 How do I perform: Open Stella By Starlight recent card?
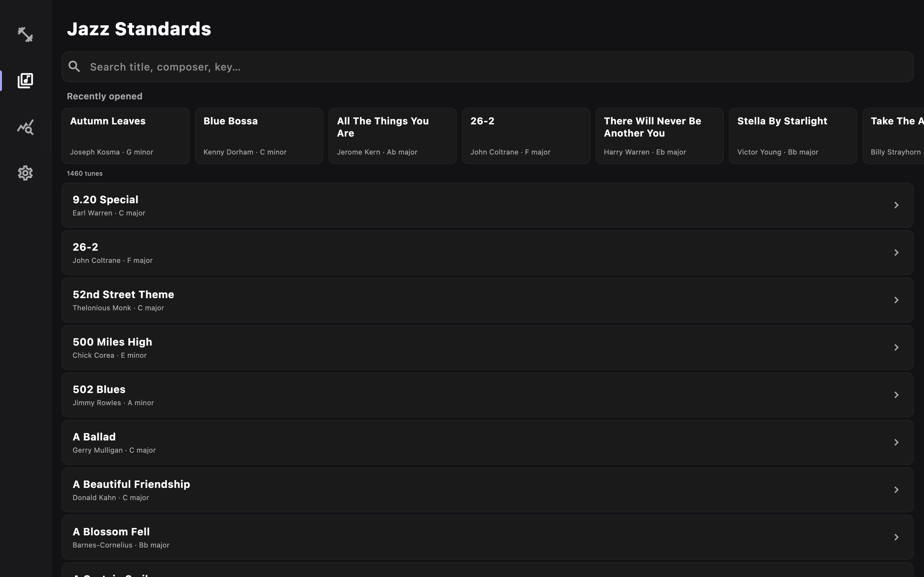[x=793, y=136]
